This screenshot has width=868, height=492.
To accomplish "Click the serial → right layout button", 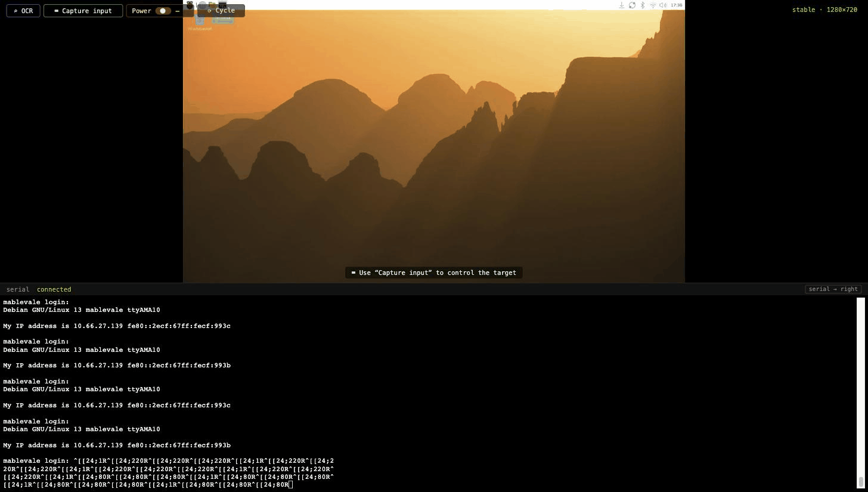I will click(833, 289).
